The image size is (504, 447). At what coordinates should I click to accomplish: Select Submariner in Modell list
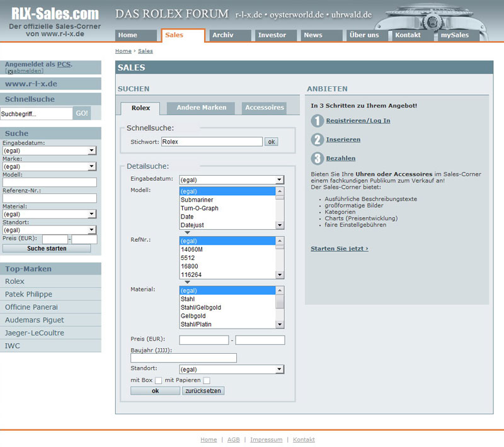[x=227, y=200]
